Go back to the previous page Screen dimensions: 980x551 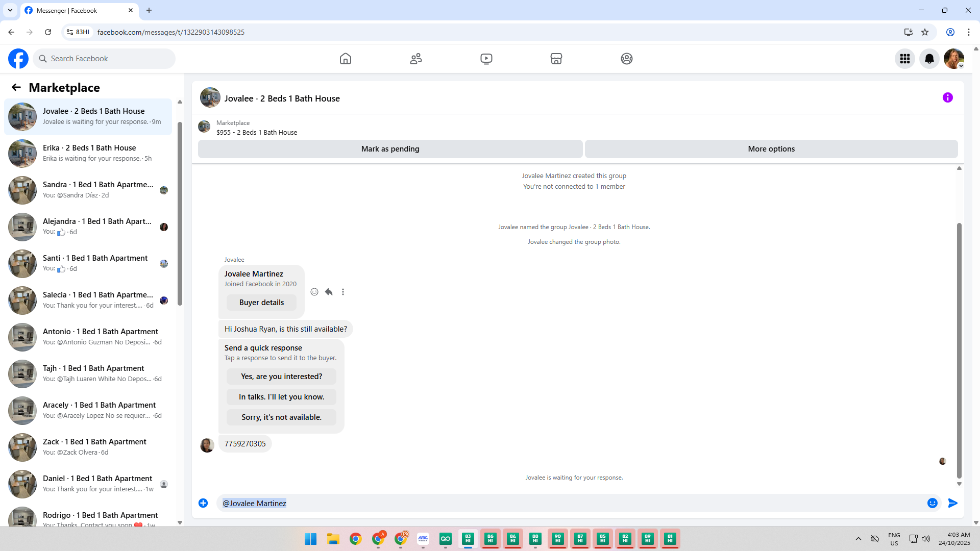point(11,32)
